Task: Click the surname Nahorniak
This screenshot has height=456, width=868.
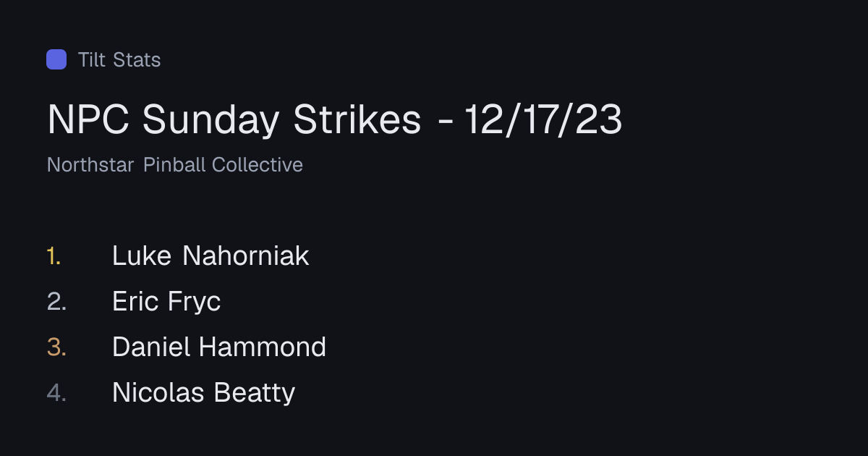Action: coord(245,256)
